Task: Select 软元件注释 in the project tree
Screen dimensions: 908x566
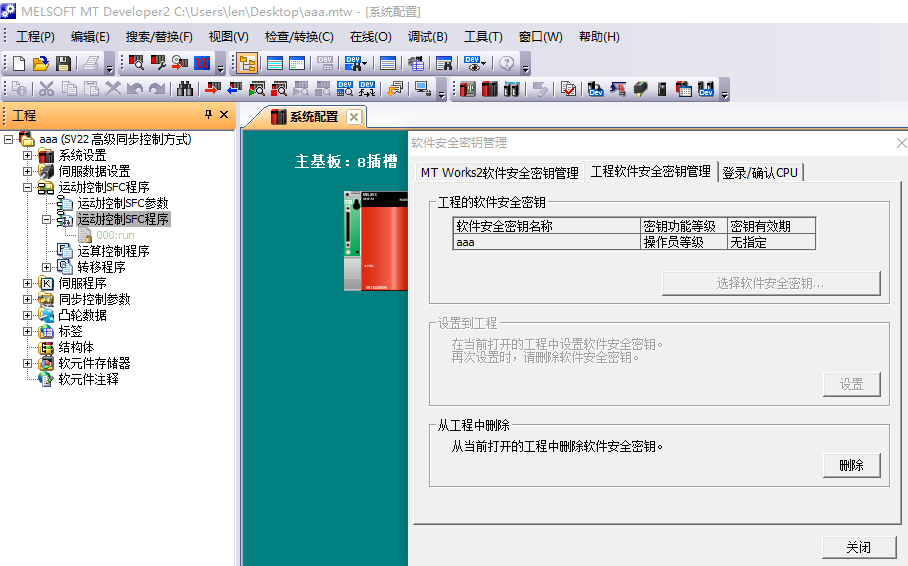Action: pyautogui.click(x=88, y=380)
